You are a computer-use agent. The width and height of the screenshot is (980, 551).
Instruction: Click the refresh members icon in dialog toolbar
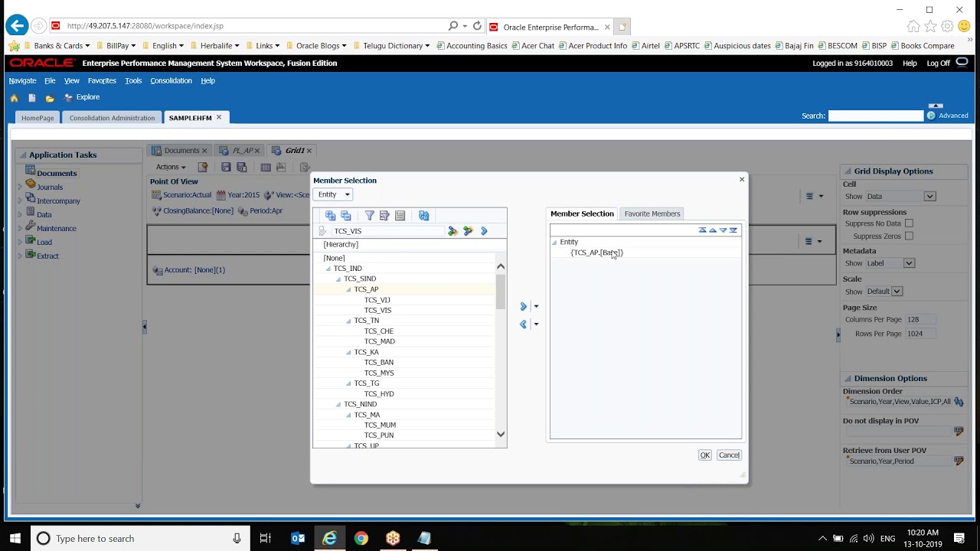click(x=423, y=216)
